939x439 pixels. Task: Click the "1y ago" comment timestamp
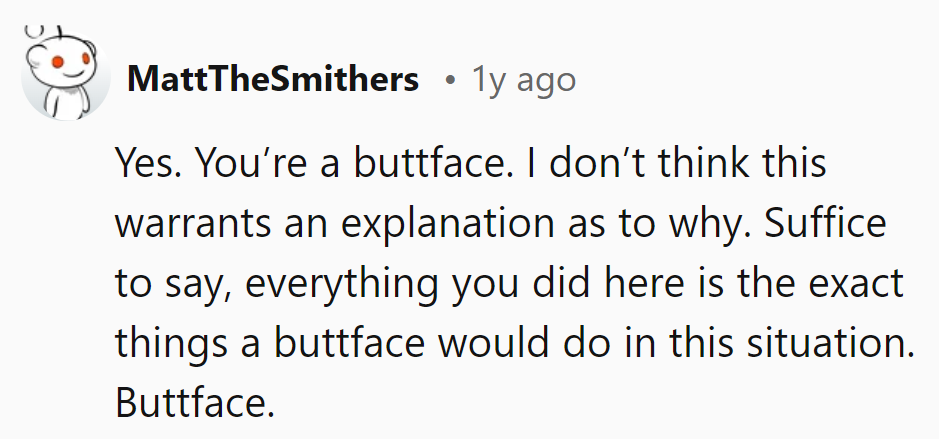[523, 80]
